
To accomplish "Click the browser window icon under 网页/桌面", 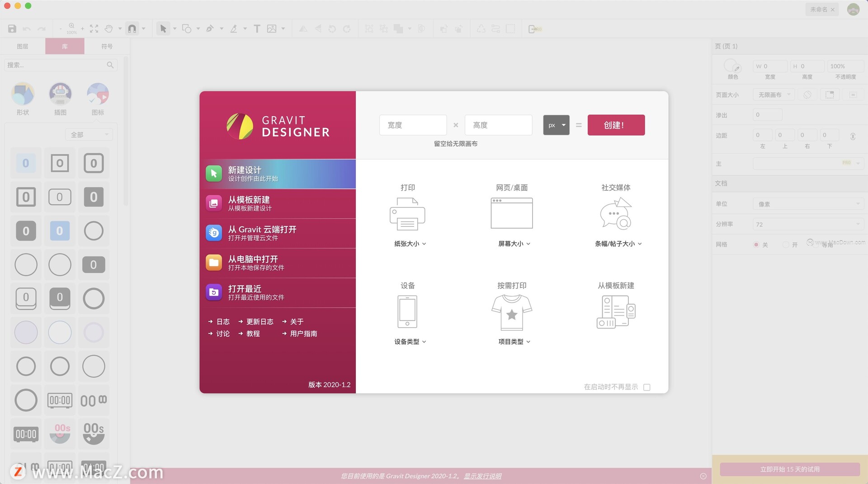I will 512,213.
